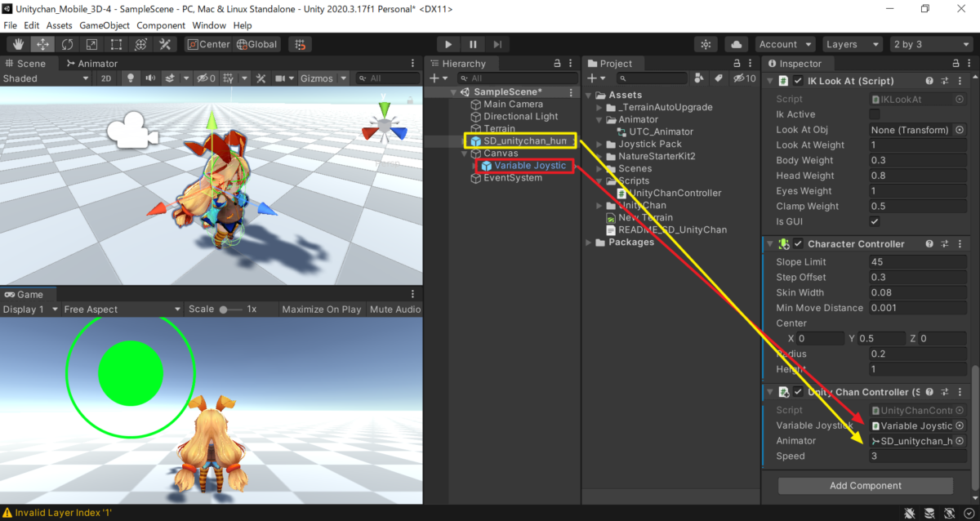
Task: Start Play mode with the Play button
Action: click(448, 44)
